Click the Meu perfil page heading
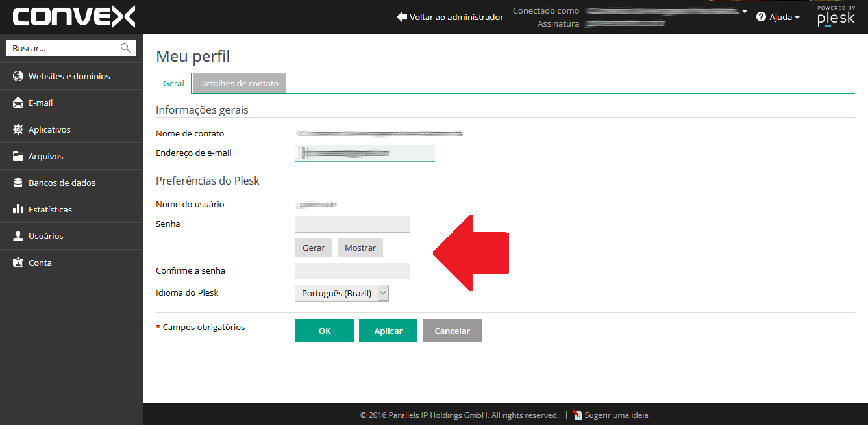This screenshot has height=425, width=868. click(193, 57)
